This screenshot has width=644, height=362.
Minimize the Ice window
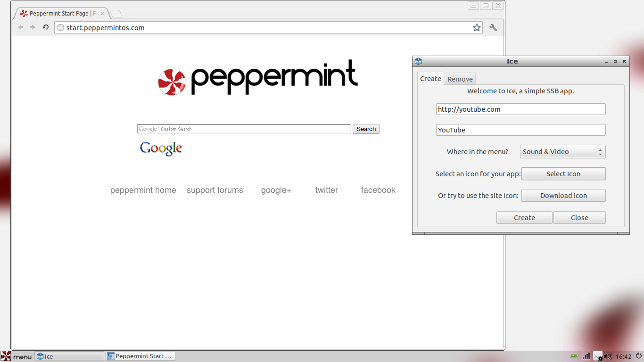[606, 61]
